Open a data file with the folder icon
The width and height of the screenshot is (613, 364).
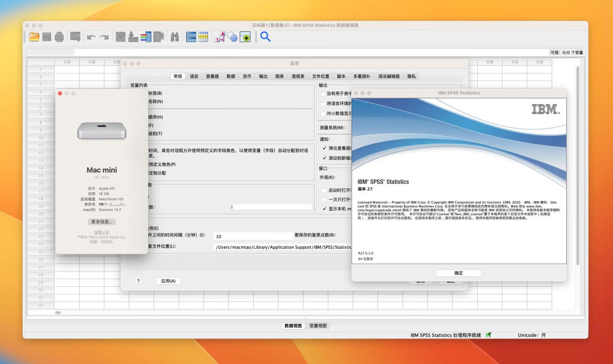point(34,37)
